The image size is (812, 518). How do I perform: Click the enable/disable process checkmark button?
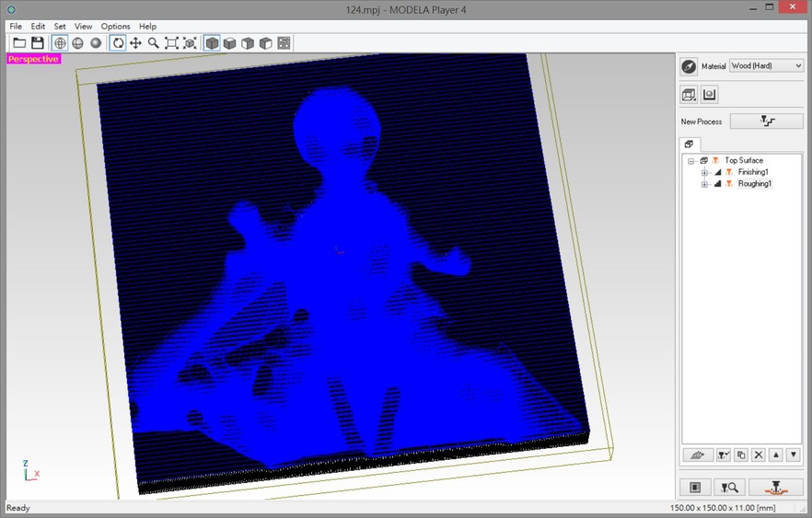point(724,455)
